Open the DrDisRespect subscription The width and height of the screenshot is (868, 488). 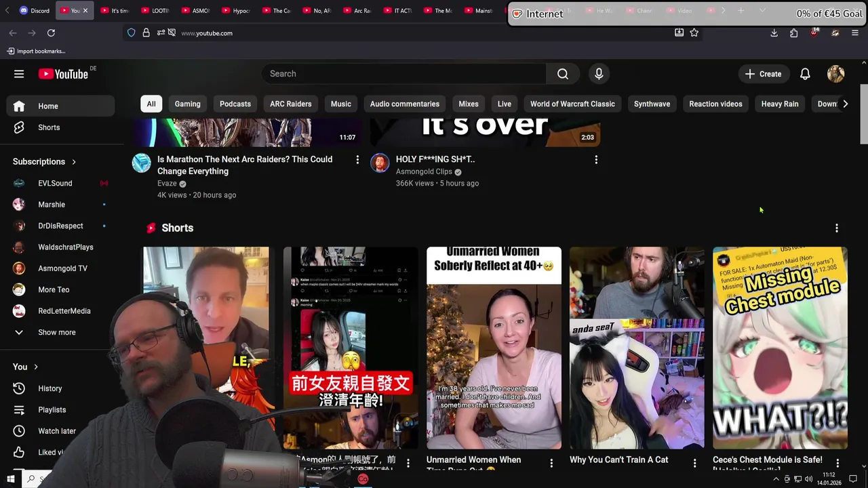pos(61,226)
